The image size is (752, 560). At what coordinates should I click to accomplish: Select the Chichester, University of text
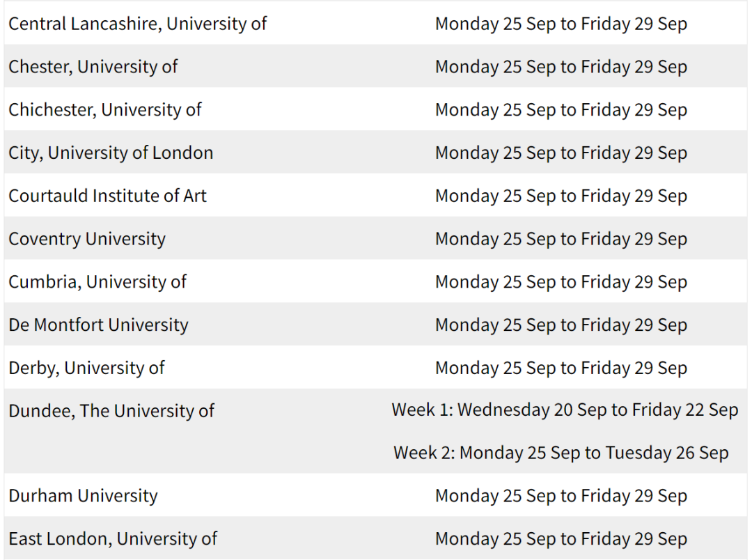(x=105, y=110)
